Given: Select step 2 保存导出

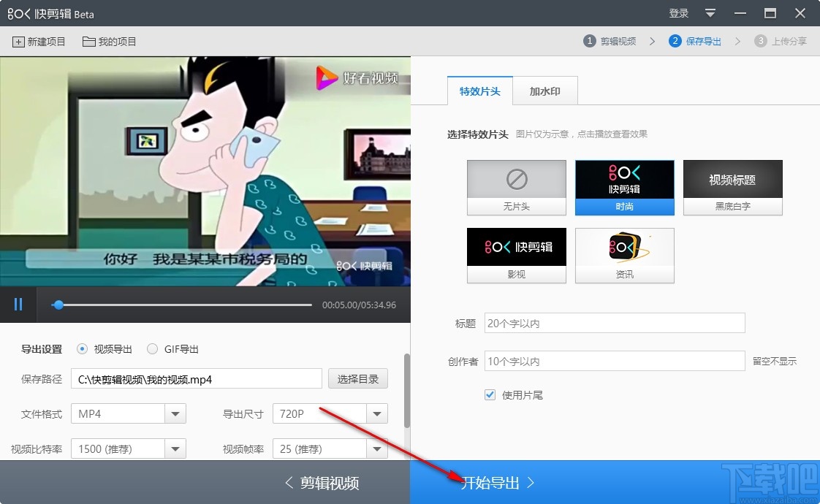Looking at the screenshot, I should point(695,42).
